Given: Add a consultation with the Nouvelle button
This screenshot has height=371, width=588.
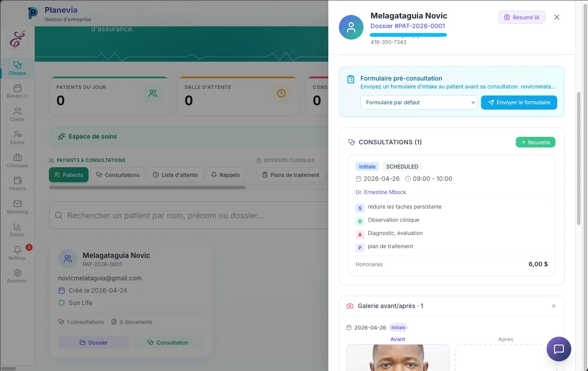Looking at the screenshot, I should click(x=536, y=142).
